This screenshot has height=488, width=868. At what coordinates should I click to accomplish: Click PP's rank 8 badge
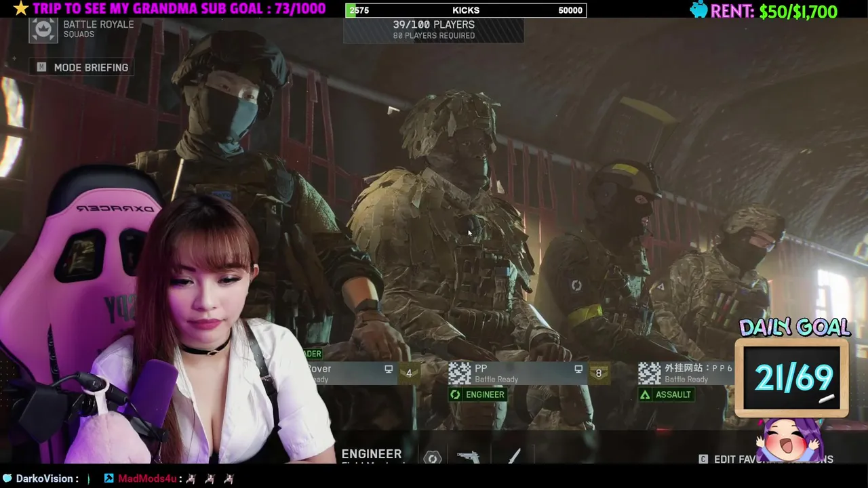(x=598, y=373)
